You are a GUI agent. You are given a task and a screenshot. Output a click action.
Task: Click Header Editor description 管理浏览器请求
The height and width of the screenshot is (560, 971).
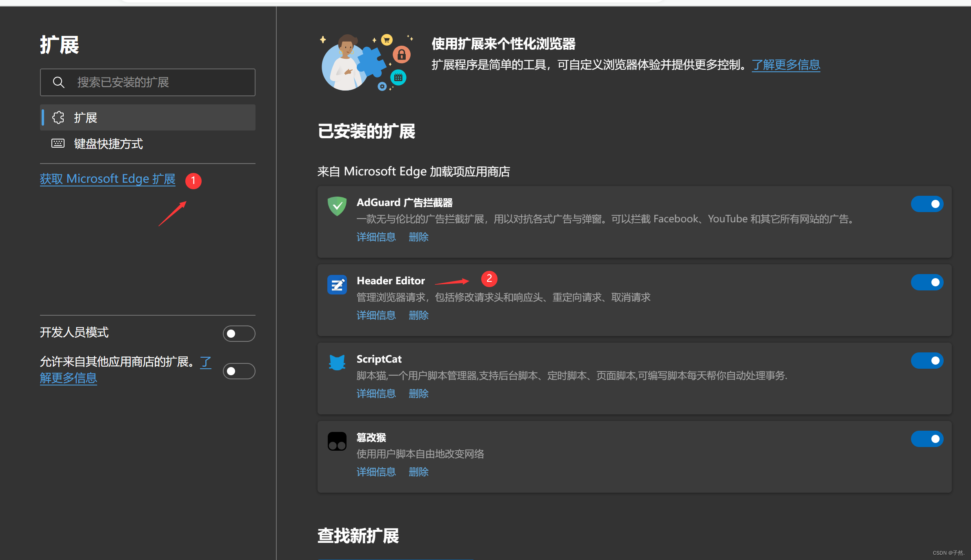click(504, 297)
